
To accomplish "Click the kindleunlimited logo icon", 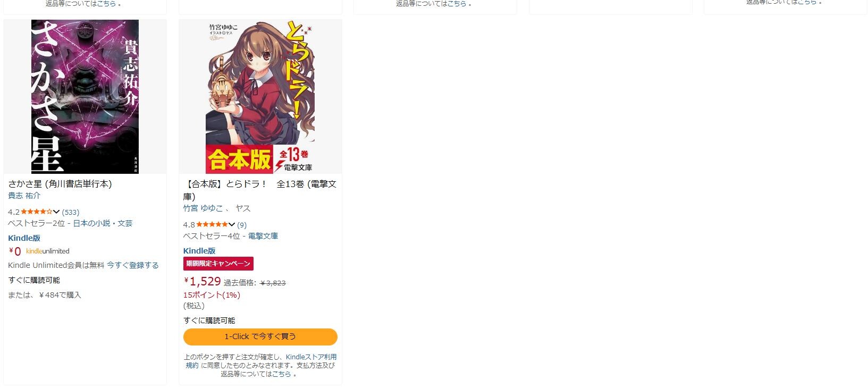I will (48, 251).
